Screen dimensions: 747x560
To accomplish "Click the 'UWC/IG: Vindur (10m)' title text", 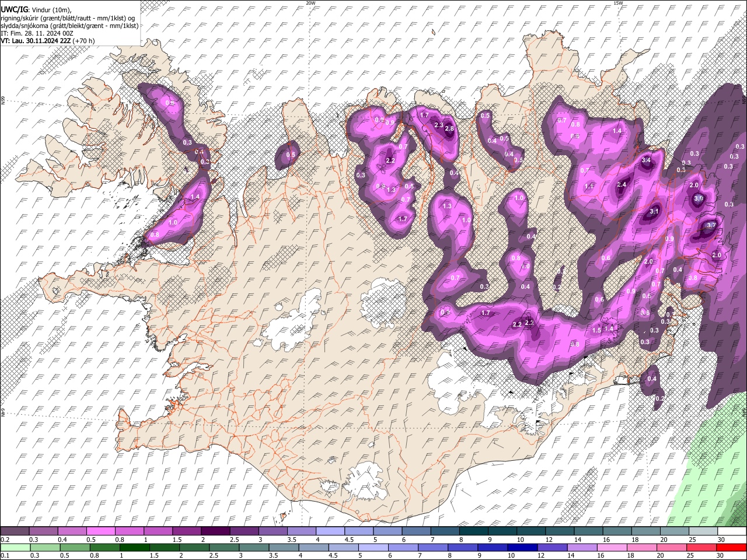I will pyautogui.click(x=36, y=10).
